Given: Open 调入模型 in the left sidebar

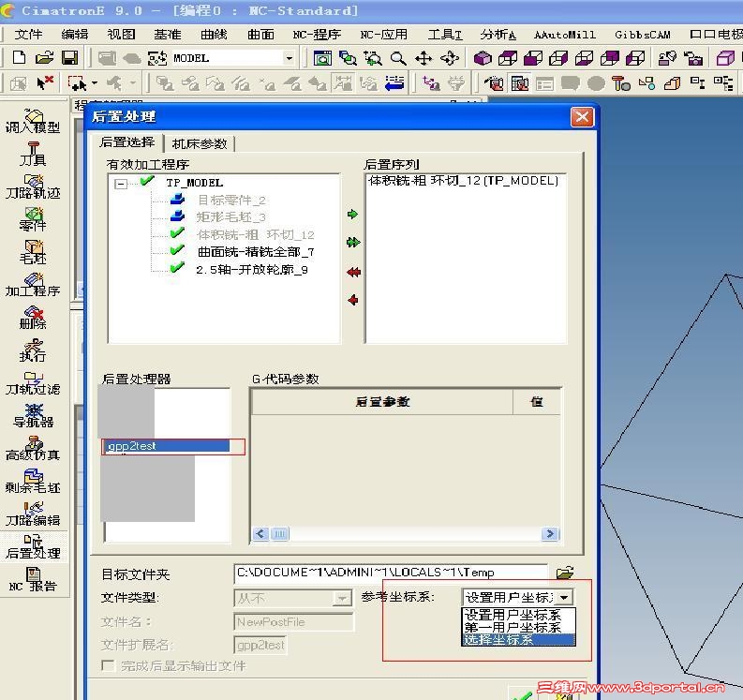Looking at the screenshot, I should 33,121.
